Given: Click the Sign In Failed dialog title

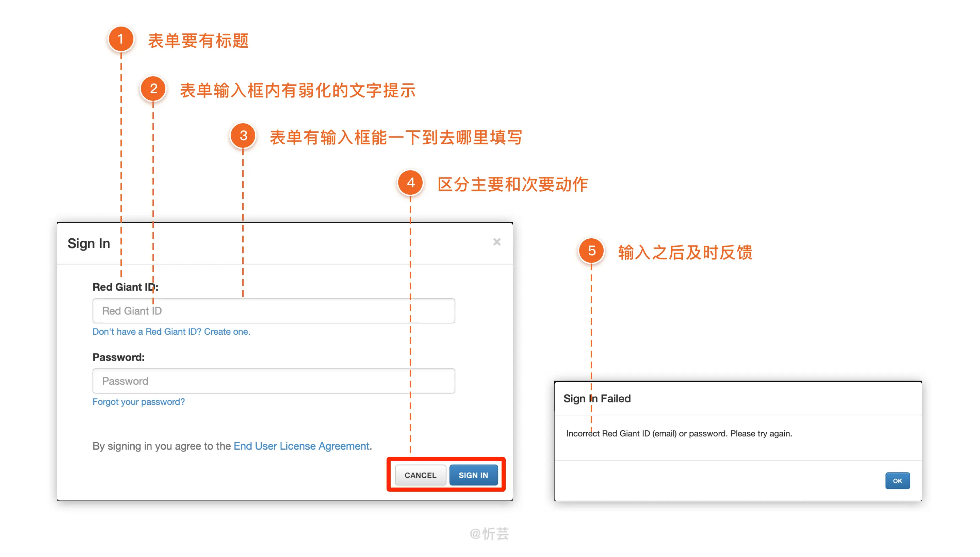Looking at the screenshot, I should click(597, 398).
